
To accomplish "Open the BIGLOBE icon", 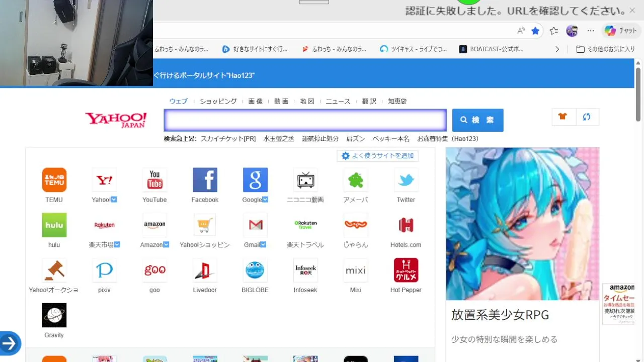I will (x=255, y=270).
